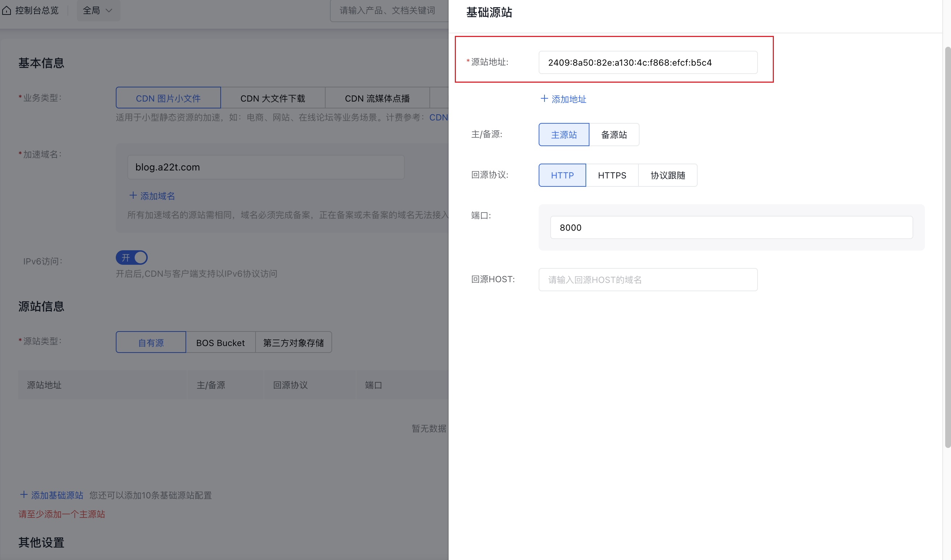Select the 自有源 source type
Screen dimensions: 951x560
tap(151, 342)
